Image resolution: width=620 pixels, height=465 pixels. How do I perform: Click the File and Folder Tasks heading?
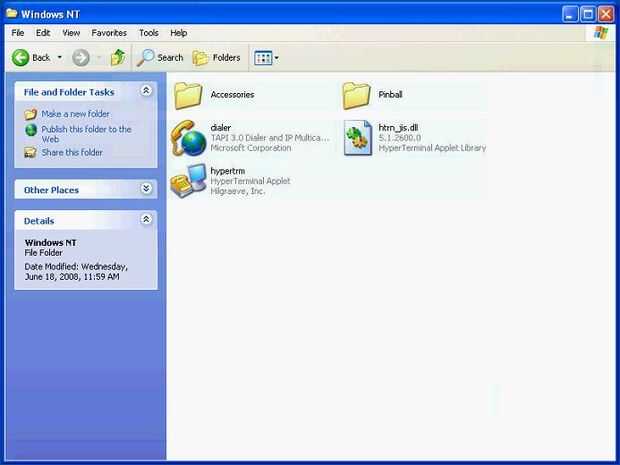(69, 92)
